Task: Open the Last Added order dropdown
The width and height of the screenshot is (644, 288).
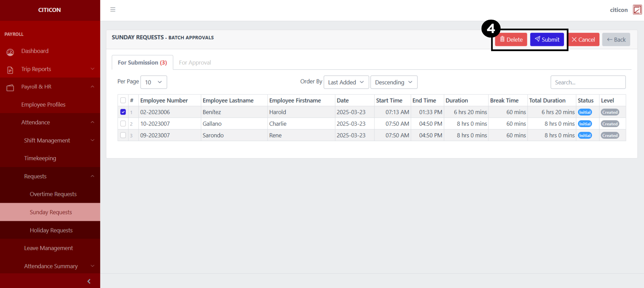Action: click(x=346, y=82)
